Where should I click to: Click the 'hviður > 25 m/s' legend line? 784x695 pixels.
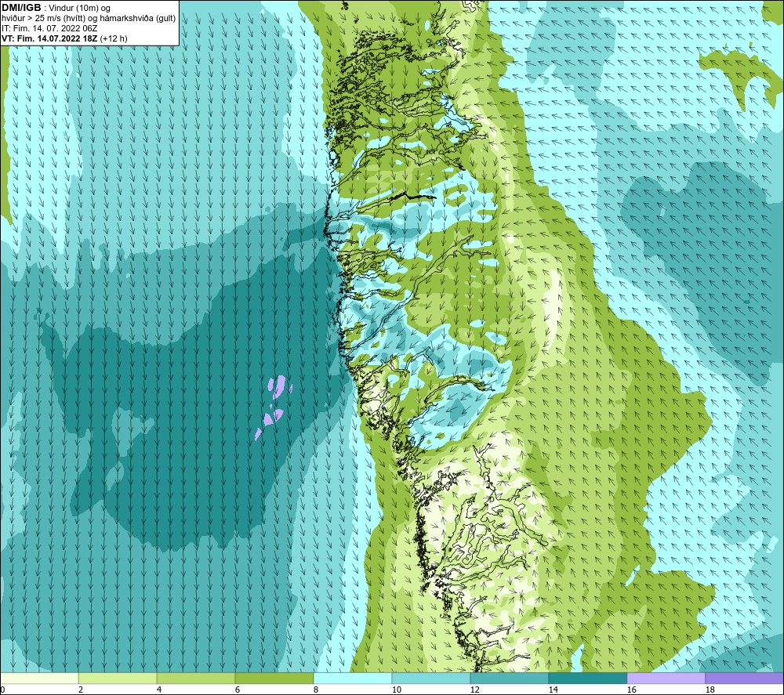[x=89, y=19]
